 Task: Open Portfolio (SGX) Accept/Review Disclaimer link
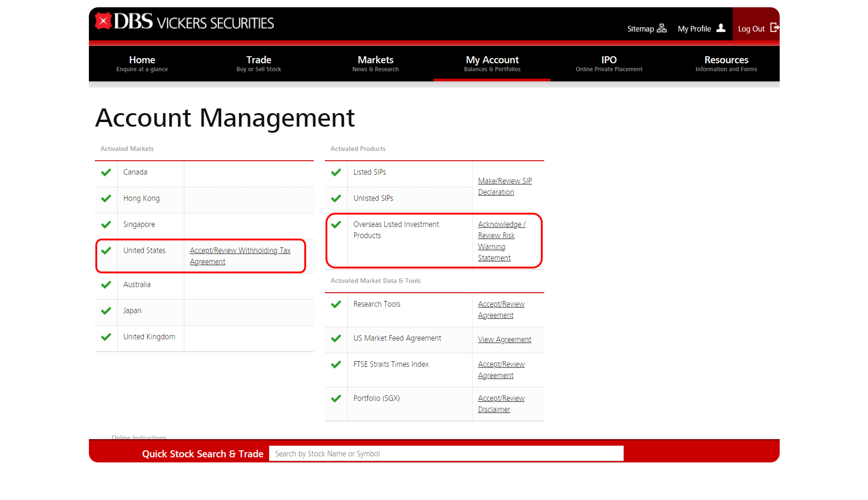[501, 403]
